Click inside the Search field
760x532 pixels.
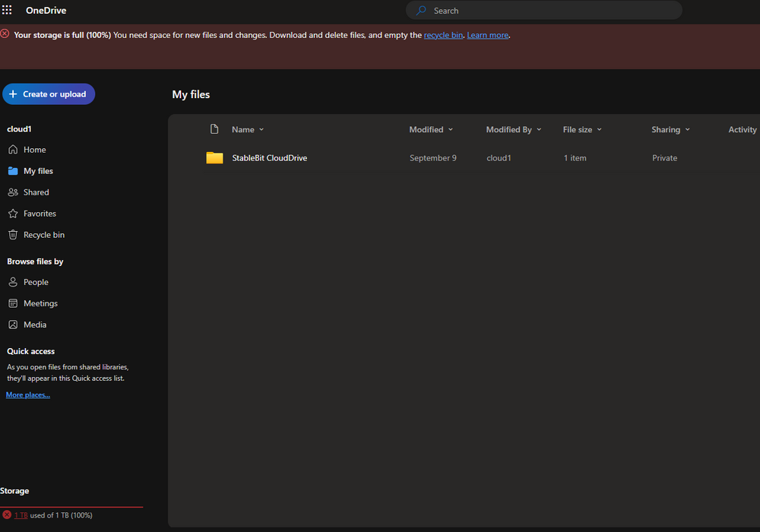543,10
